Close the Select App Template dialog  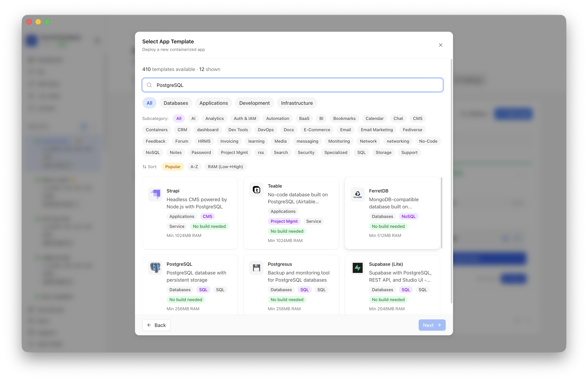coord(440,45)
